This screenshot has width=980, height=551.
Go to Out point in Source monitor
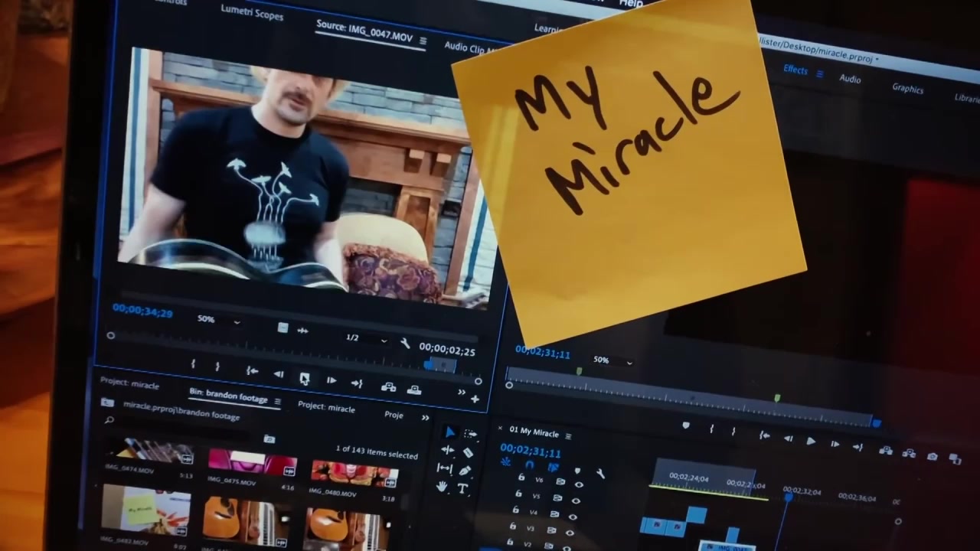tap(357, 383)
